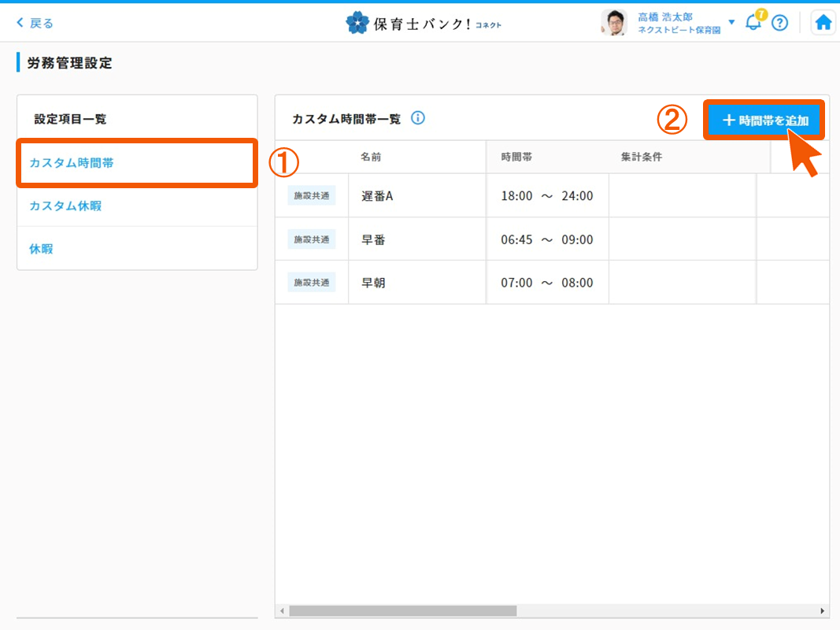Open the notification bell icon
Viewport: 840px width, 630px height.
(x=753, y=22)
